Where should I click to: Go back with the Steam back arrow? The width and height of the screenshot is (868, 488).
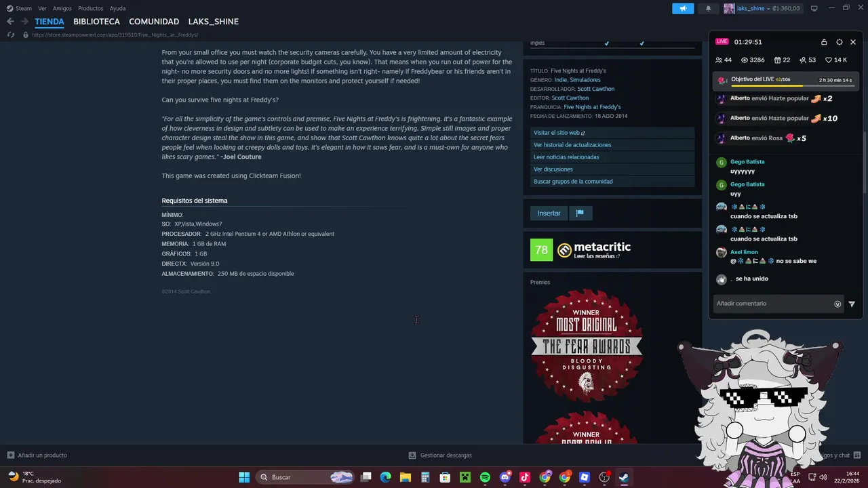pyautogui.click(x=10, y=22)
